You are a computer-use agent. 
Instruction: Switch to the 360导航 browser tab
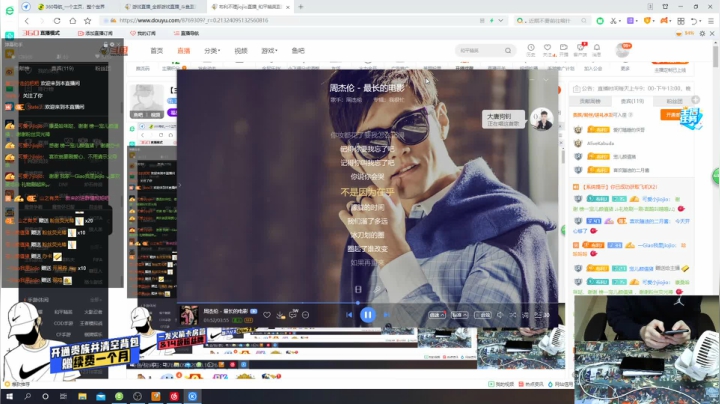click(x=71, y=7)
